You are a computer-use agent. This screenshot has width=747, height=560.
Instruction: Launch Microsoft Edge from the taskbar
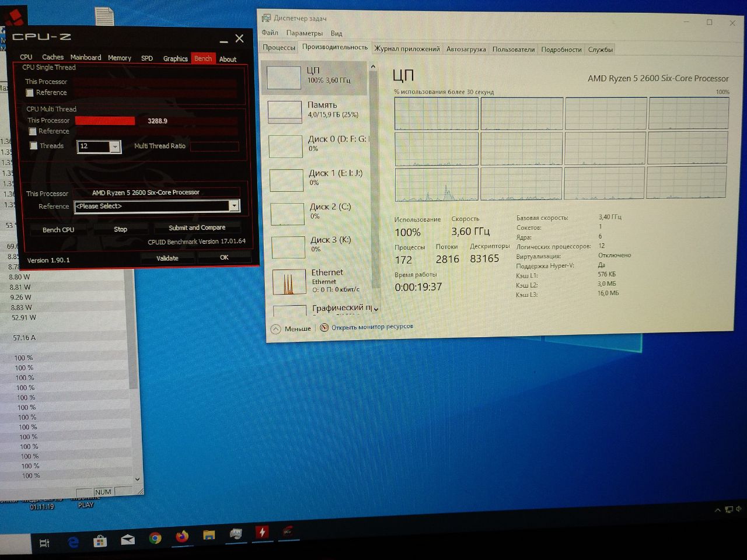(74, 542)
